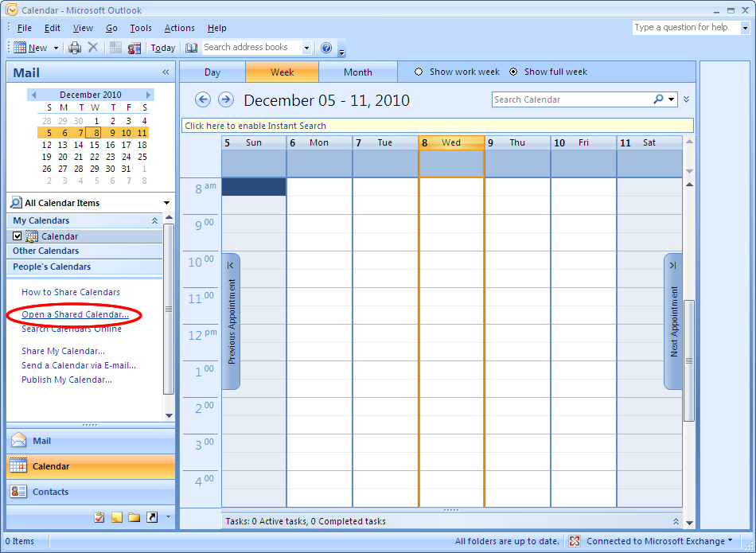Open Tasks icon in navigation bottom bar

click(99, 517)
